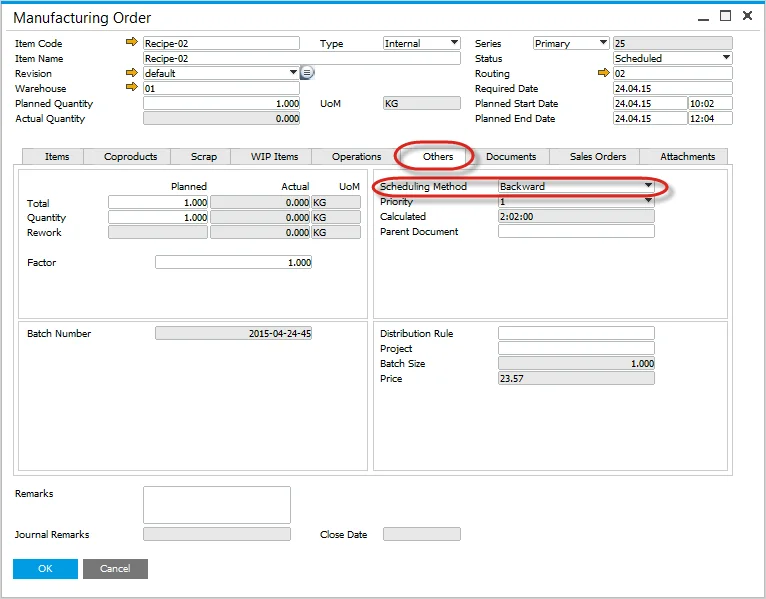Click the round icon beside Revision dropdown
Screen dimensions: 766x599
[307, 73]
